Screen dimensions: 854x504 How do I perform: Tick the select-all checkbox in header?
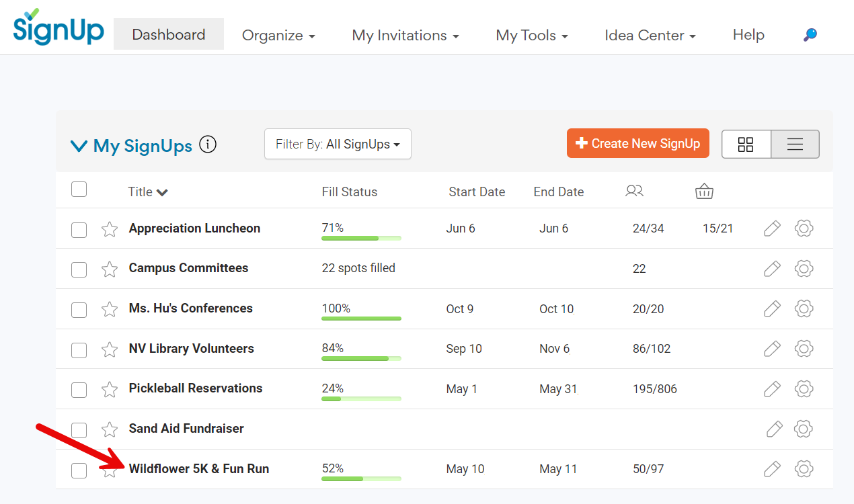[x=79, y=190]
